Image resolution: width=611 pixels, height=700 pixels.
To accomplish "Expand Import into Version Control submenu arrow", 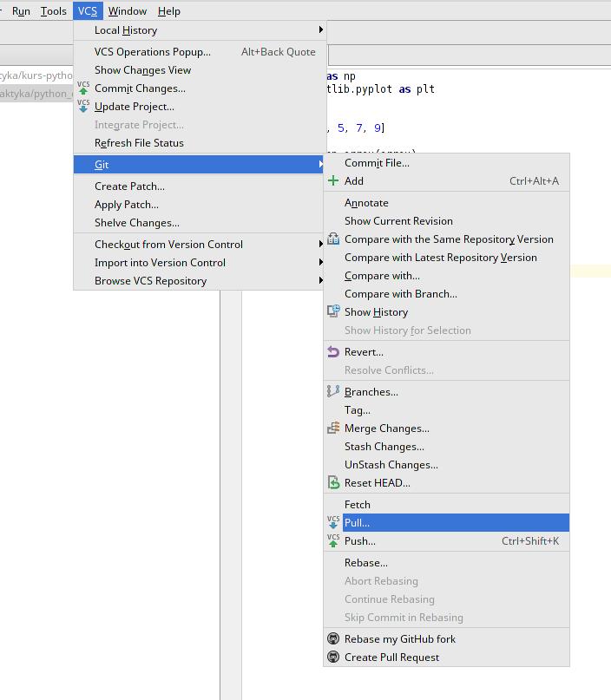I will pos(320,262).
